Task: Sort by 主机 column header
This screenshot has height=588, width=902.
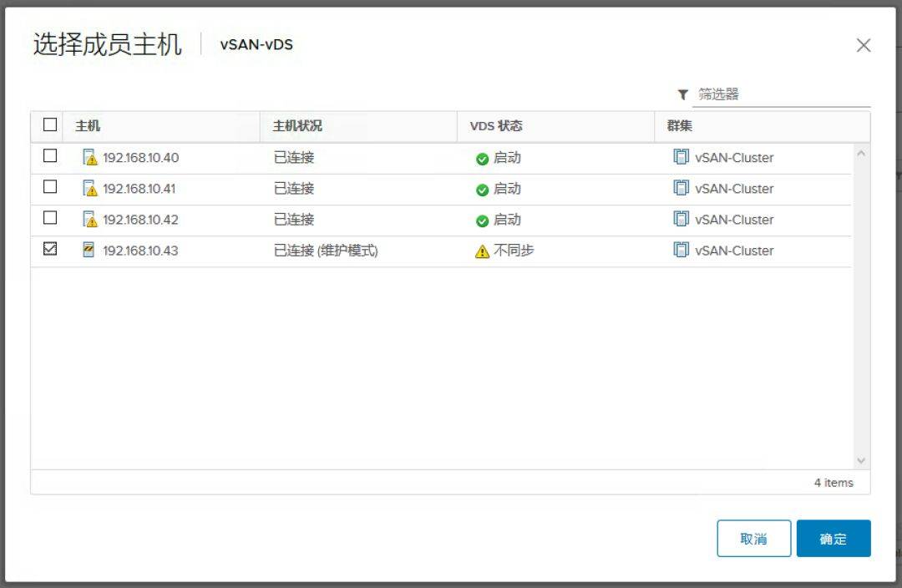Action: (88, 126)
